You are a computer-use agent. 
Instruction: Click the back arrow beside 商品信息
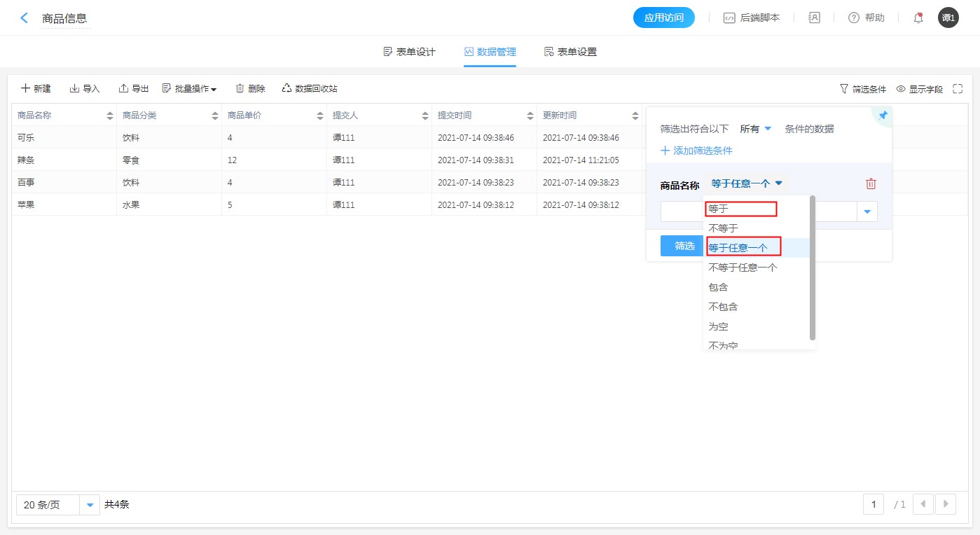point(25,18)
